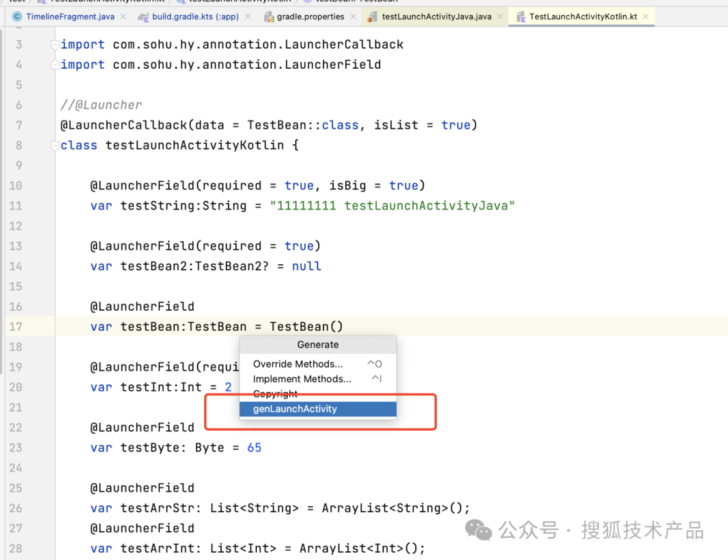Image resolution: width=728 pixels, height=560 pixels.
Task: Close the gradle.properties tab
Action: (x=353, y=17)
